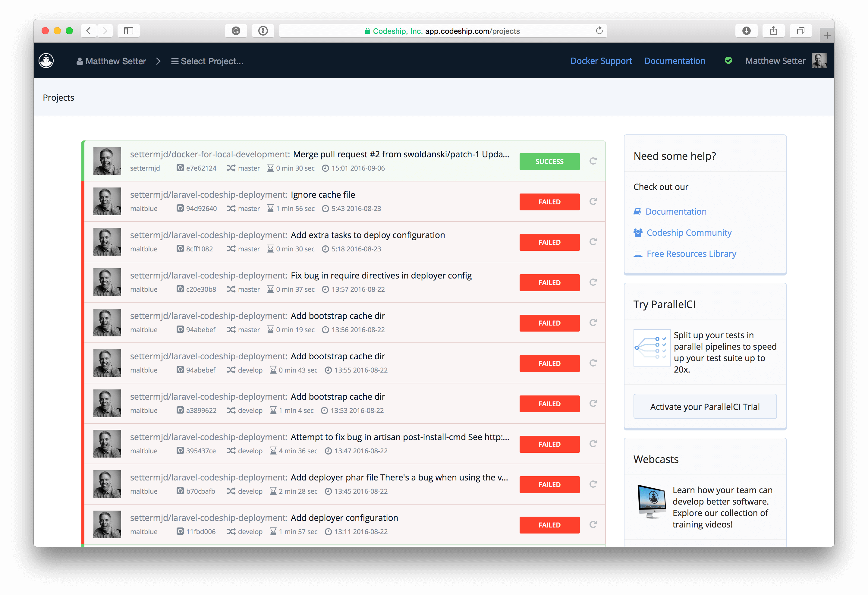Image resolution: width=868 pixels, height=595 pixels.
Task: Click the Projects page heading
Action: [58, 97]
